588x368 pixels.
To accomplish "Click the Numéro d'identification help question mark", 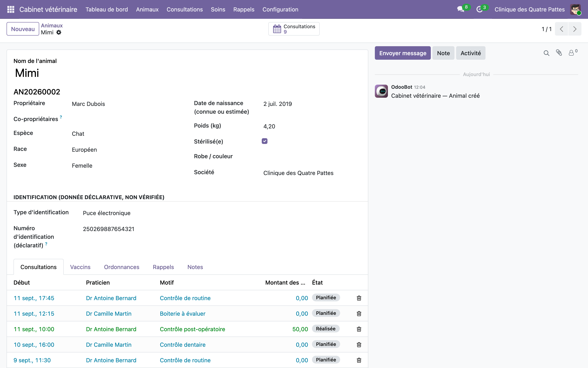I will pos(46,244).
